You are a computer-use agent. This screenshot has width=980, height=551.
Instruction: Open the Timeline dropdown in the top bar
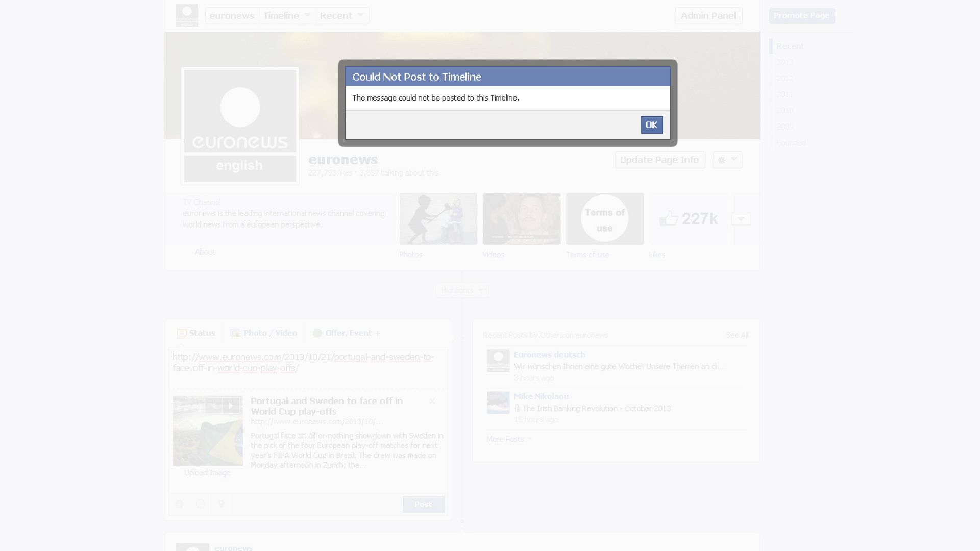click(287, 15)
